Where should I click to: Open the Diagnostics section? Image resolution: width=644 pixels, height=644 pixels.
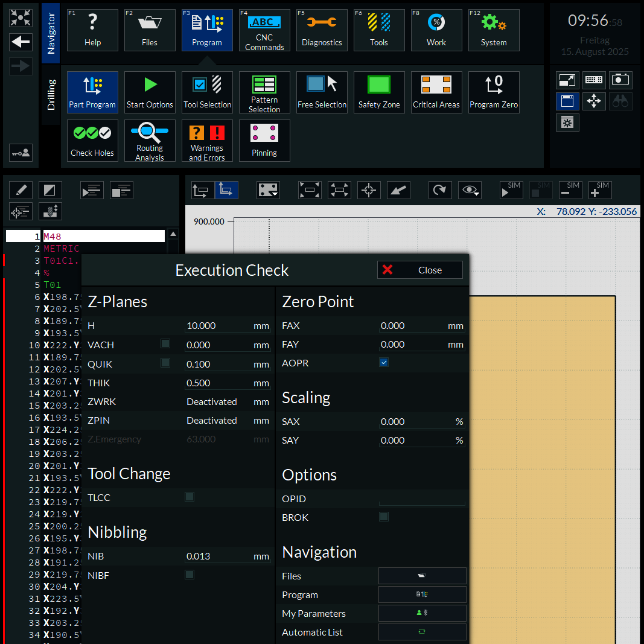(322, 30)
